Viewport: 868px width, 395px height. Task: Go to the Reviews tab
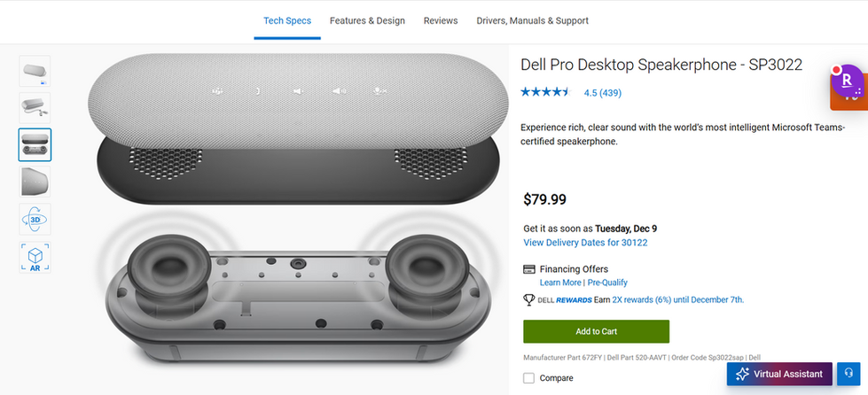click(441, 20)
